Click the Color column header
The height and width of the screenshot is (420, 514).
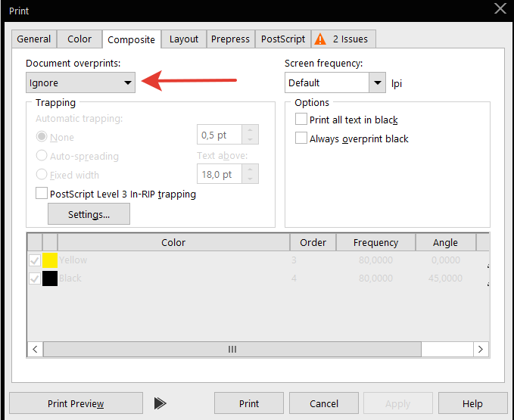(173, 242)
